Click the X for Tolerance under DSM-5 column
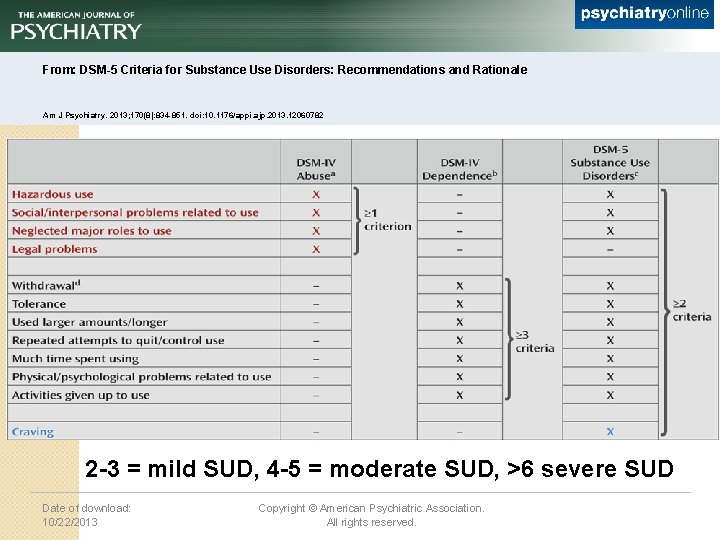Screen dimensions: 720x540 click(610, 304)
